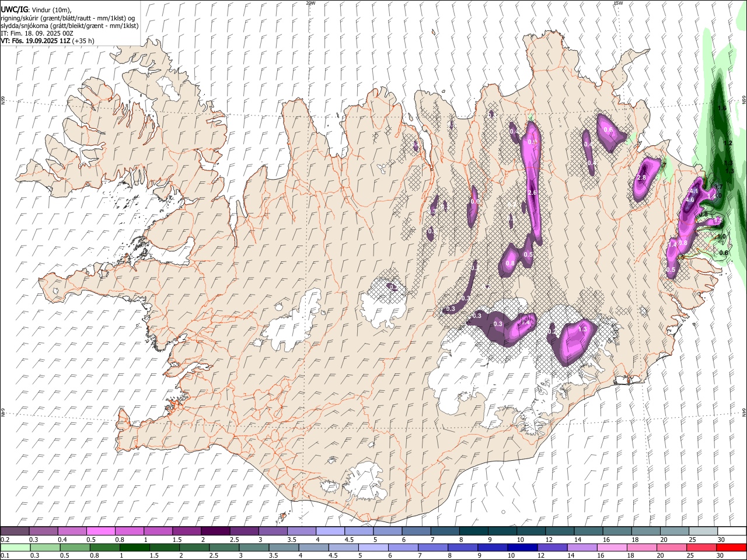Click the '2.5' number under the upper scale
Screen dimensions: 747x560
[235, 540]
